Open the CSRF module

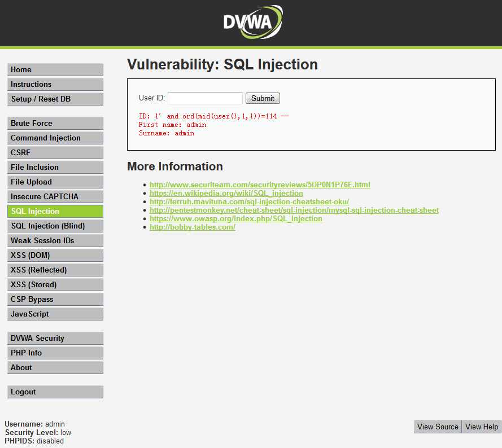(55, 153)
